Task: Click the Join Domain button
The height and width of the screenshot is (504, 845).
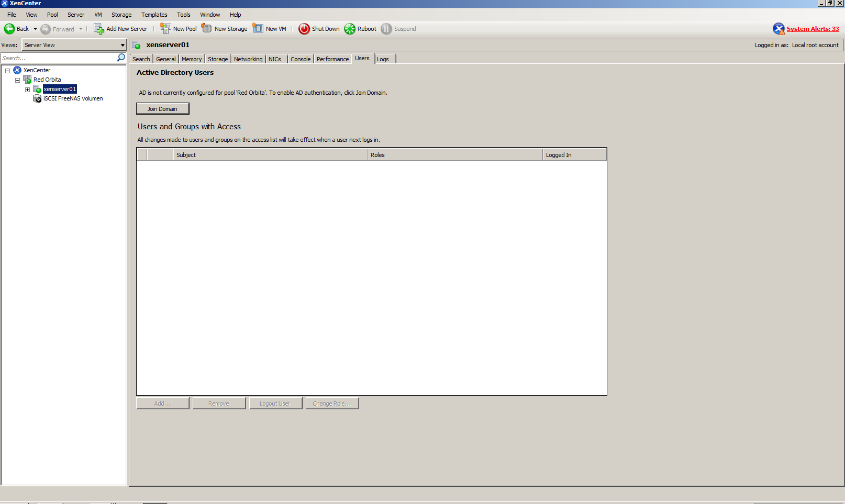Action: click(162, 108)
